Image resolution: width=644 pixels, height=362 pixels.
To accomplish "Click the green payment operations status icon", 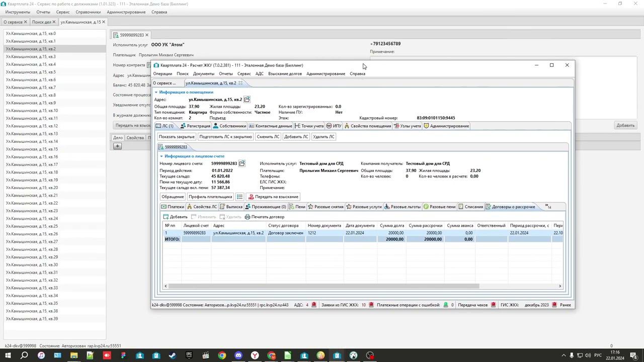I will click(445, 305).
